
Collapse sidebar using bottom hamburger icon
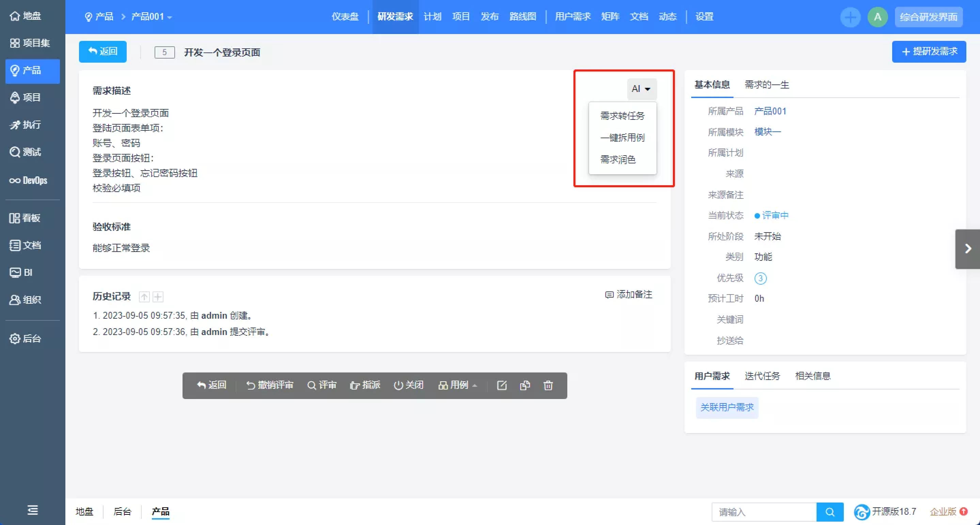coord(33,510)
